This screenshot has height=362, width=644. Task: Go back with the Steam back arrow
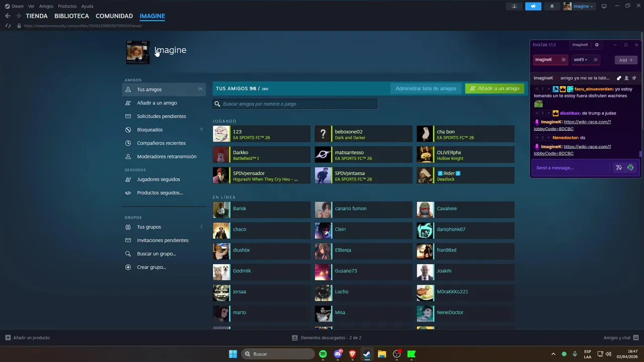pos(8,16)
